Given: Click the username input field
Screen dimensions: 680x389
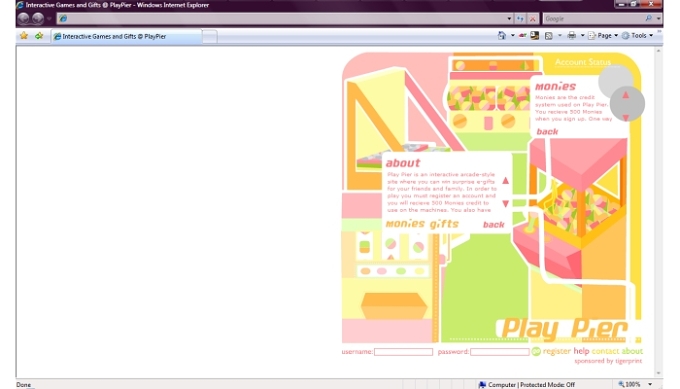Looking at the screenshot, I should click(x=403, y=352).
